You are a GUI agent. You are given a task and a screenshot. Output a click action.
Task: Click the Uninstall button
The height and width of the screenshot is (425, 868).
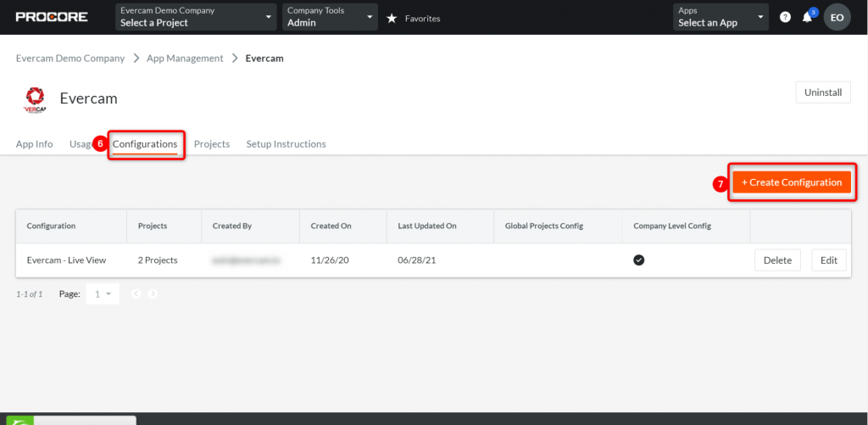tap(823, 92)
